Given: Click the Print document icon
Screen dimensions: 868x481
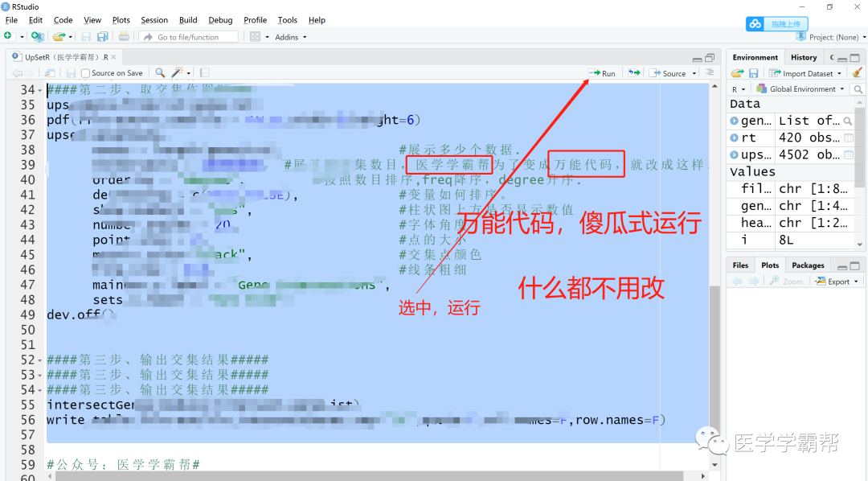Looking at the screenshot, I should pos(124,36).
